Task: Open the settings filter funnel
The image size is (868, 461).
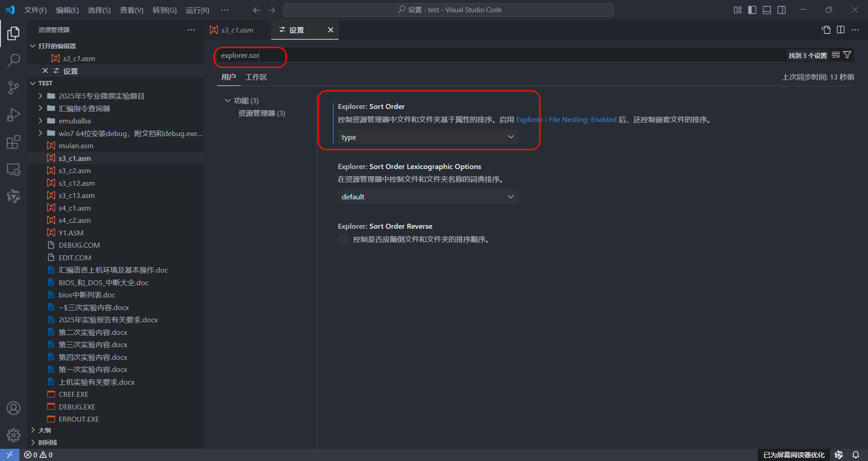Action: 847,55
